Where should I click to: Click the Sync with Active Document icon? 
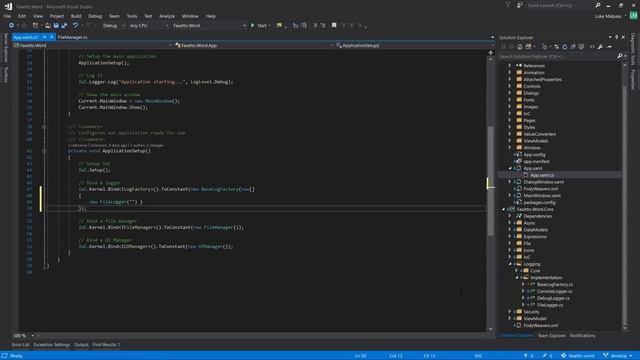pyautogui.click(x=556, y=47)
